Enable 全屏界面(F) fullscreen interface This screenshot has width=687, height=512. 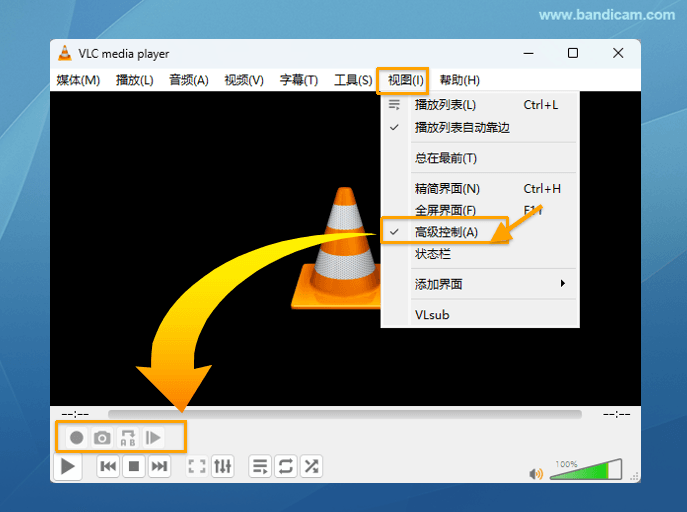tap(480, 210)
